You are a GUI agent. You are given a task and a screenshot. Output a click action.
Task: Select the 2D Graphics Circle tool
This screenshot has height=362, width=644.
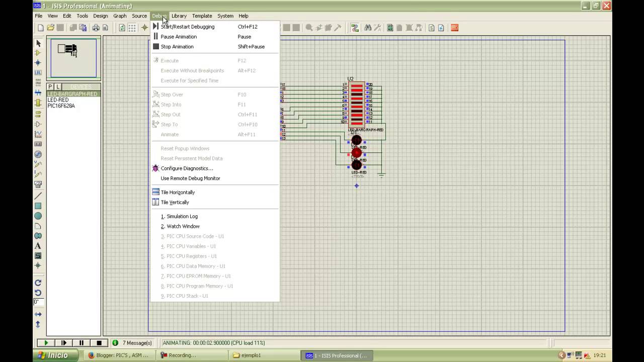tap(38, 216)
